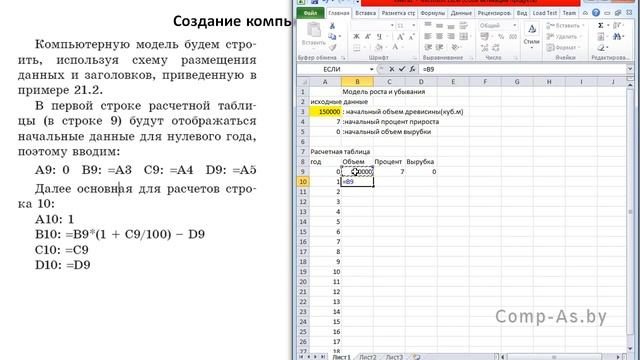Apply the Fill color bucket
640x360 pixels.
379,48
